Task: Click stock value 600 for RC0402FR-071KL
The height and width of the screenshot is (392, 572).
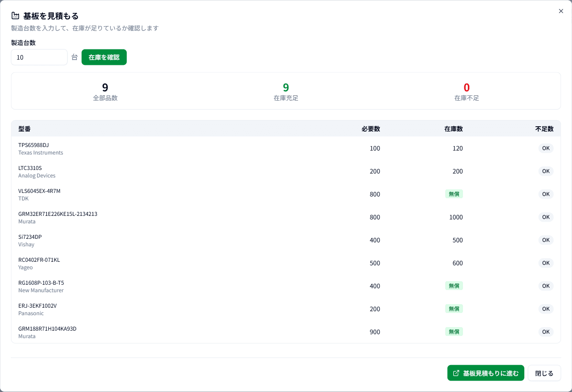Action: (458, 263)
